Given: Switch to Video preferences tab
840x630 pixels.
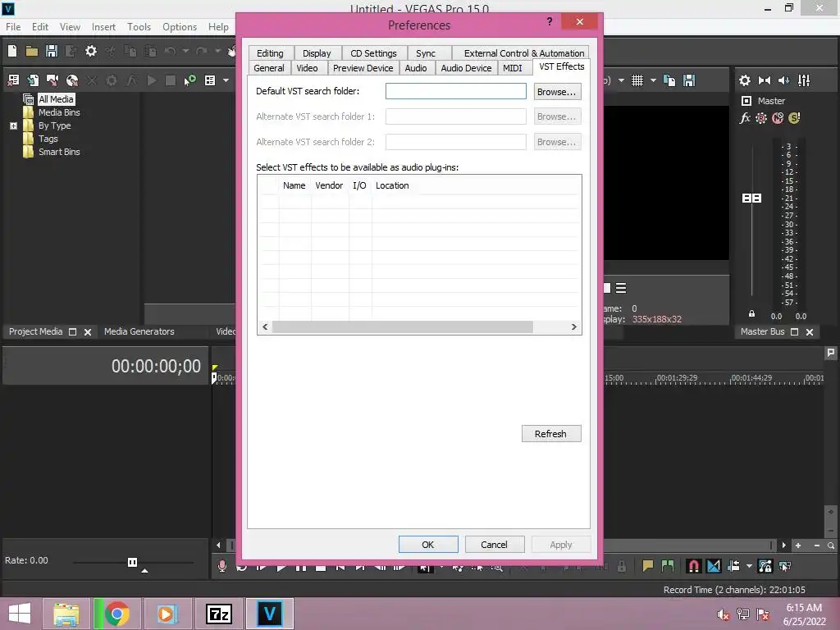Looking at the screenshot, I should [307, 68].
